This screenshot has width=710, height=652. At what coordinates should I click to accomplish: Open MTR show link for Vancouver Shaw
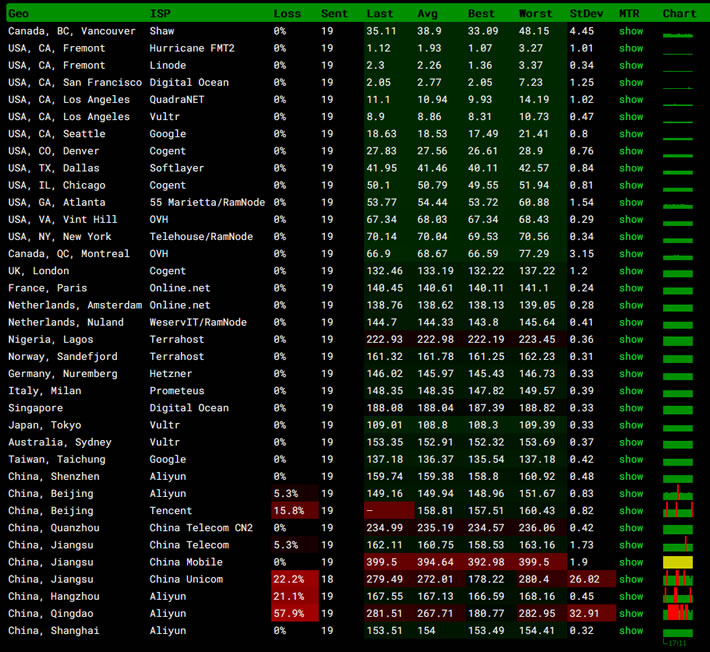tap(631, 31)
